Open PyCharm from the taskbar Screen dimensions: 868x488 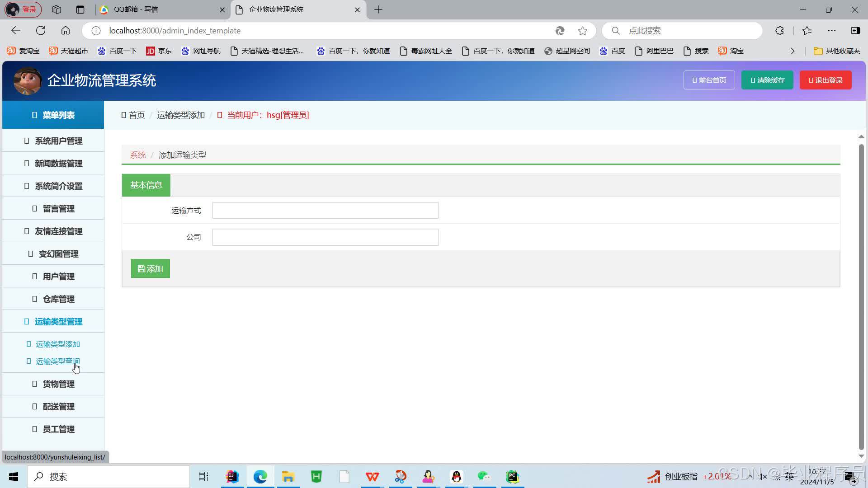tap(512, 477)
